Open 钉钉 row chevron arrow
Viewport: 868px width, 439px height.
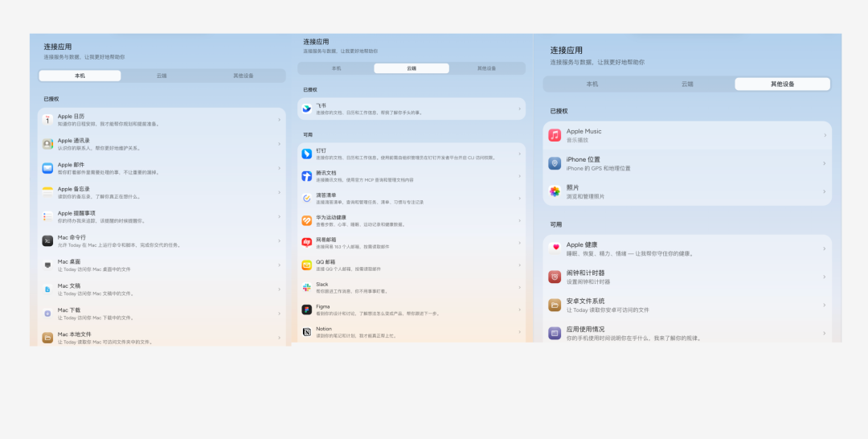519,154
